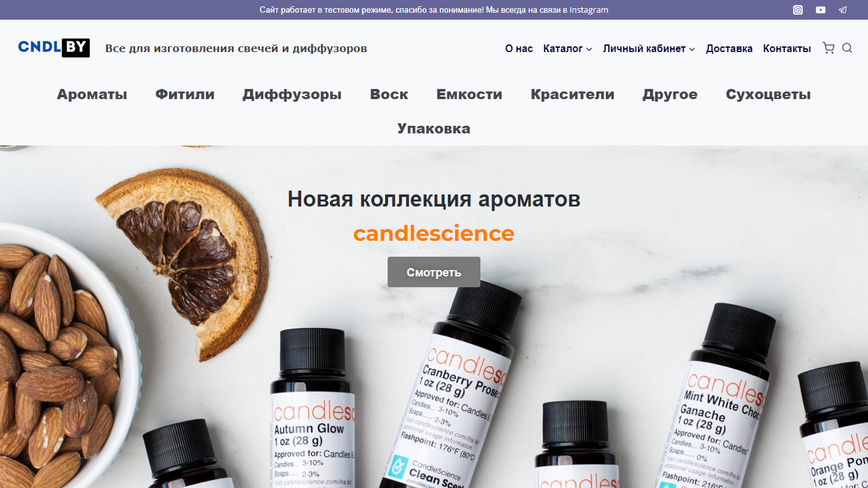Click the orange candlescience banner text
This screenshot has width=868, height=488.
434,234
